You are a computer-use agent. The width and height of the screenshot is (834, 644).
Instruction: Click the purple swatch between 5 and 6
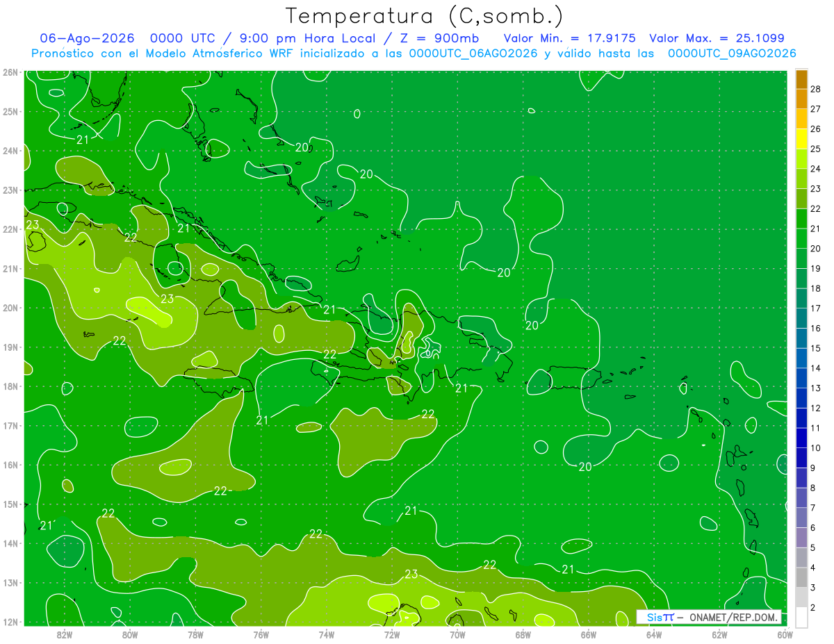(801, 537)
